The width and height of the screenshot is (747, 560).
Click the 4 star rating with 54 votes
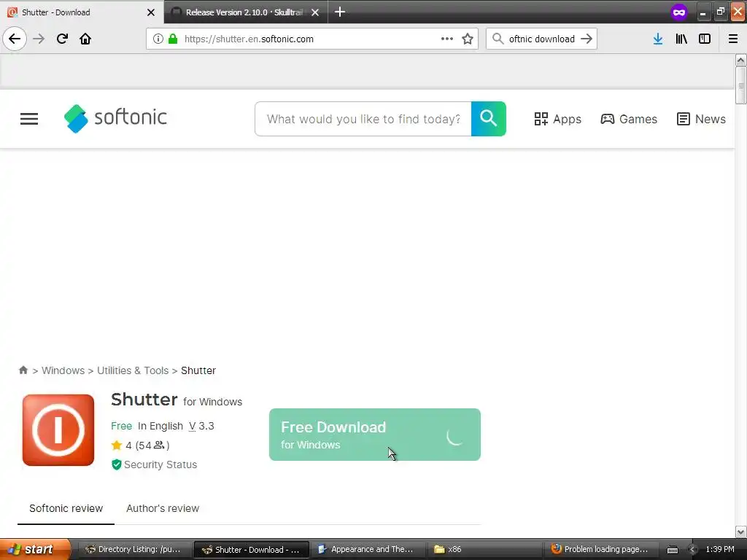[141, 446]
